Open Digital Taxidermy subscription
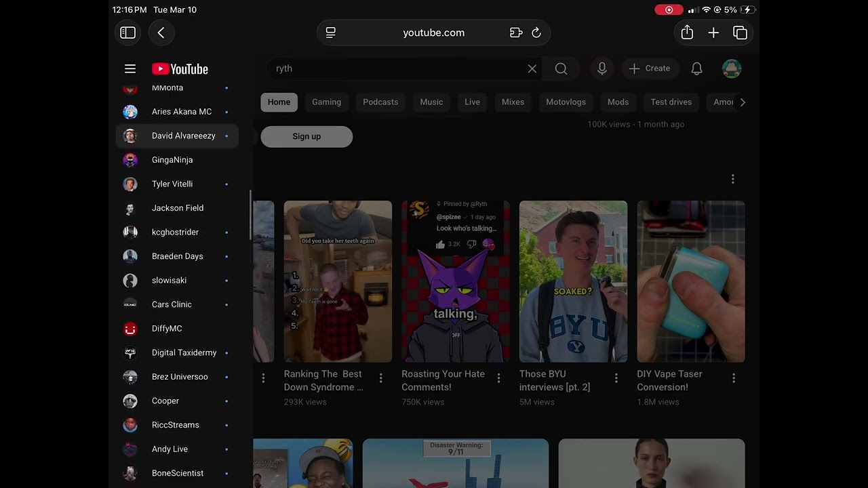The image size is (868, 488). (178, 353)
